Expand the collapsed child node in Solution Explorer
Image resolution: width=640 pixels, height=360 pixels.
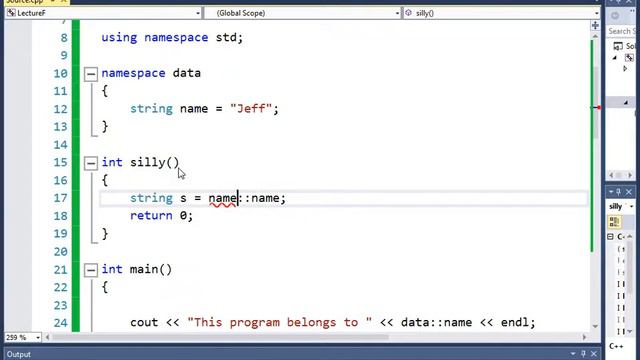625,69
